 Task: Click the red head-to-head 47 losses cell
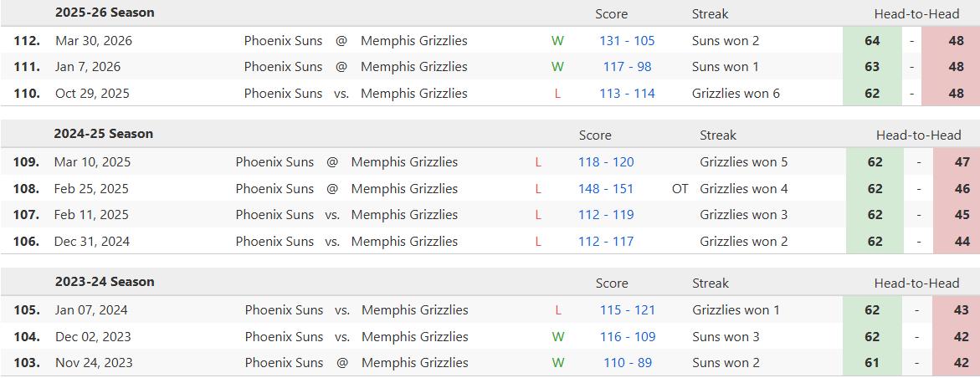956,162
